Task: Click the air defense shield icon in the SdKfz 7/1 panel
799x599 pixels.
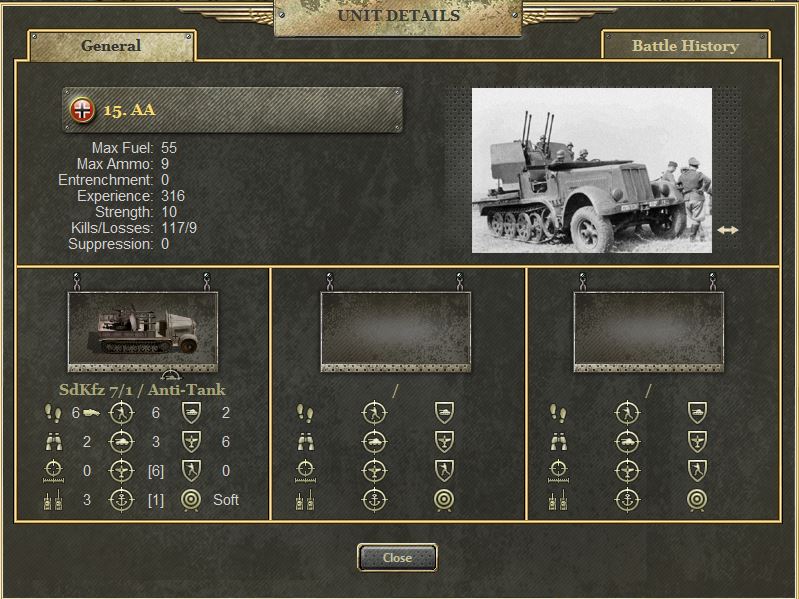Action: pos(191,442)
